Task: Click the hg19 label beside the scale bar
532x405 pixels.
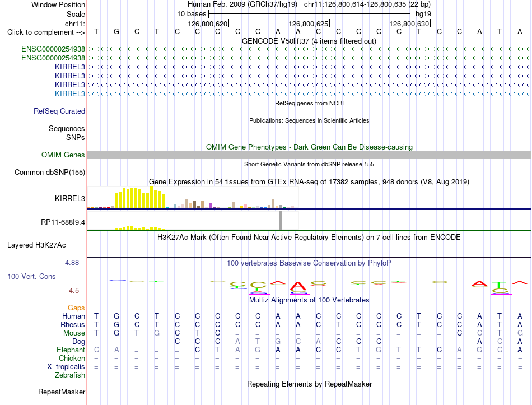Action: [x=423, y=14]
